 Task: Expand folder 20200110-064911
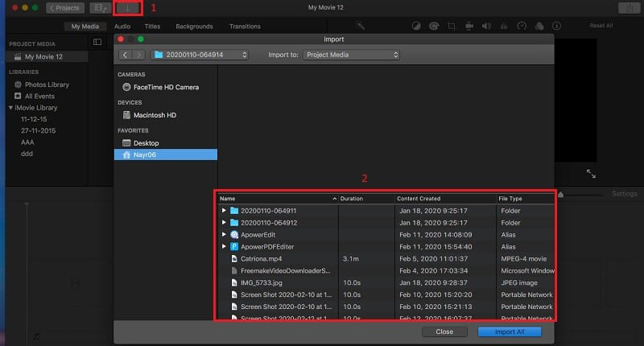click(224, 211)
